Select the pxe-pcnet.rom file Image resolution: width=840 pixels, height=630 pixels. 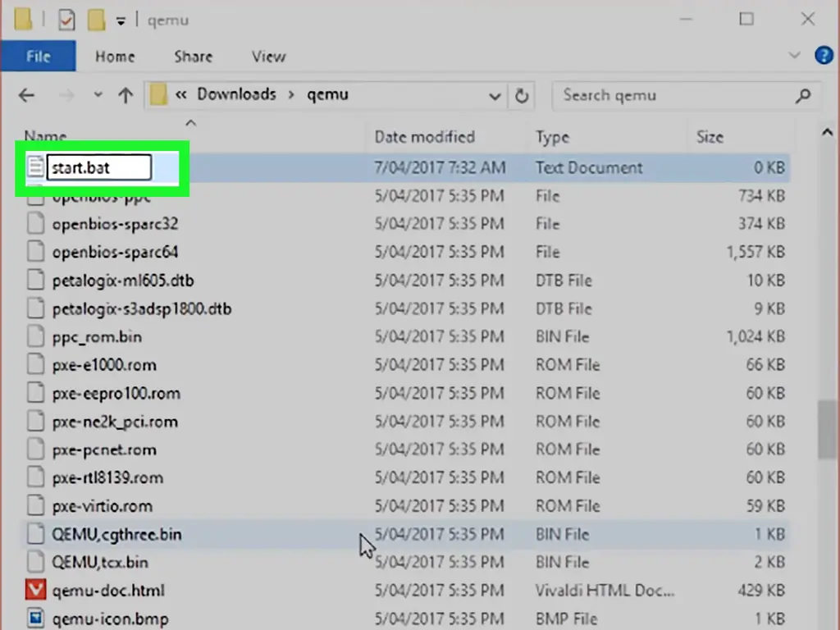[104, 450]
